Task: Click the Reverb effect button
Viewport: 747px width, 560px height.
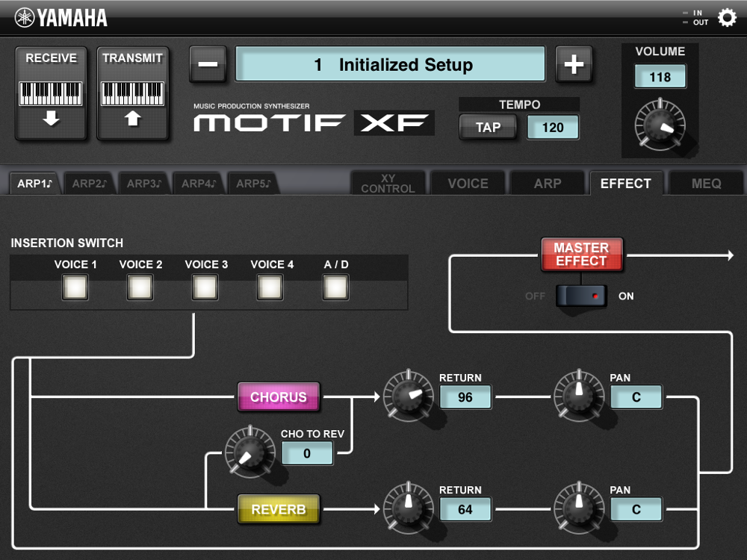Action: click(x=279, y=509)
